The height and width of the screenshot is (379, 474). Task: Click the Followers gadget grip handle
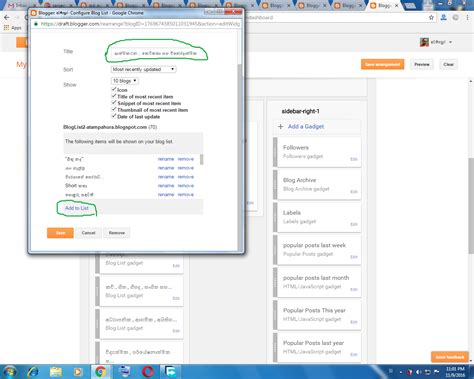[275, 152]
